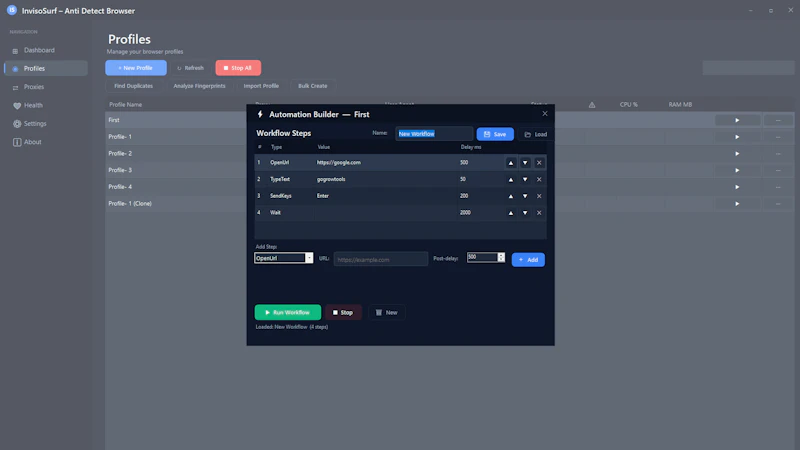Move the Wait step up
Image resolution: width=800 pixels, height=450 pixels.
tap(510, 213)
